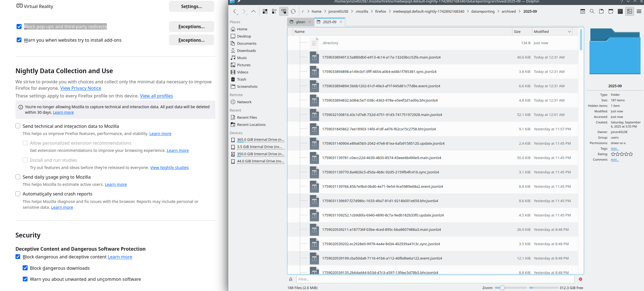Switch Dolphin to Compact view mode
This screenshot has width=644, height=291.
pos(274,11)
